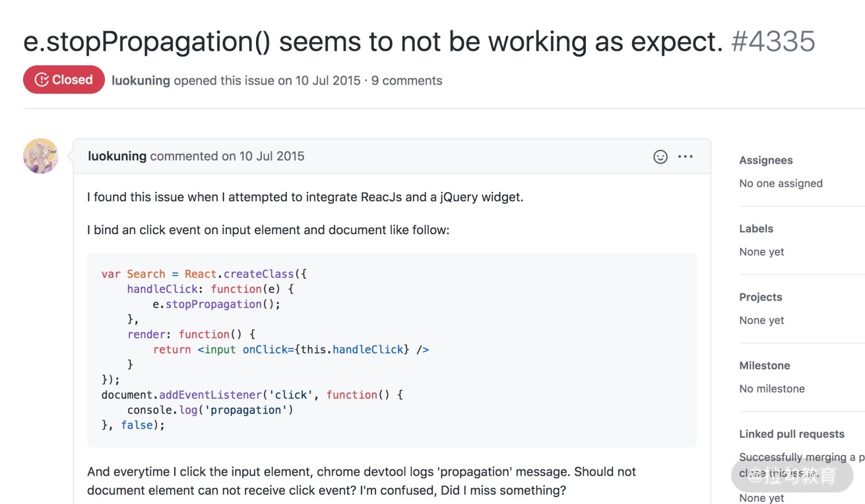Click "None yet" under Labels
The height and width of the screenshot is (504, 865).
click(x=761, y=252)
